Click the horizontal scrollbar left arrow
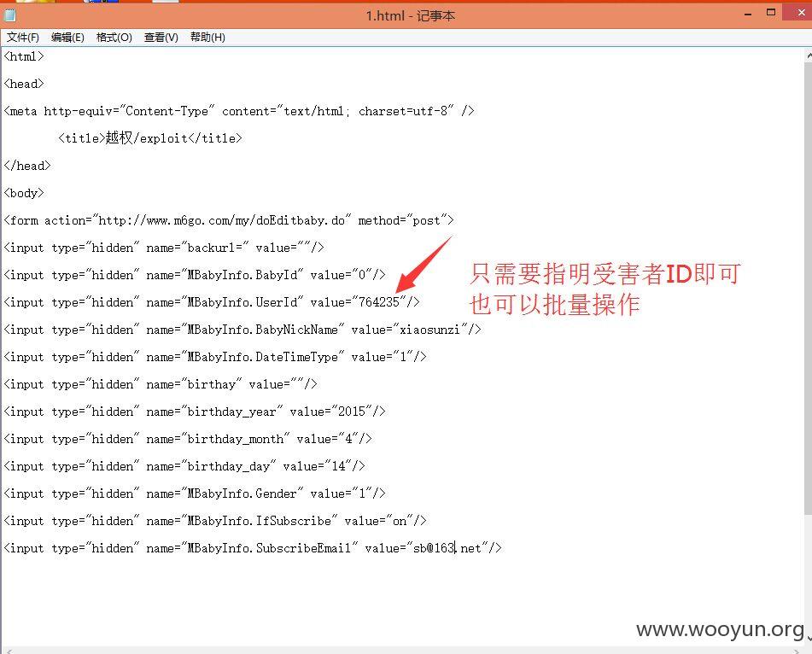812x654 pixels. coord(9,651)
